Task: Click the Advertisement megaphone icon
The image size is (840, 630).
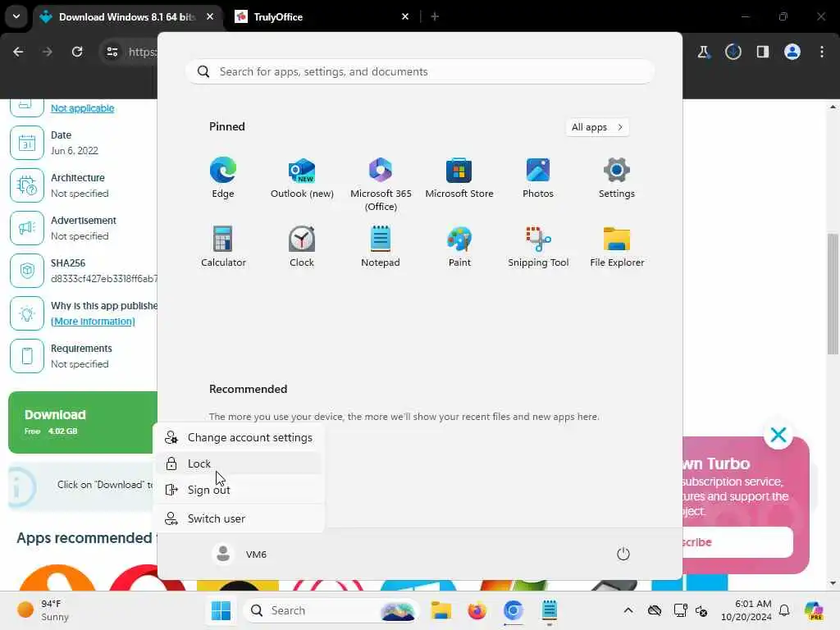Action: [27, 228]
